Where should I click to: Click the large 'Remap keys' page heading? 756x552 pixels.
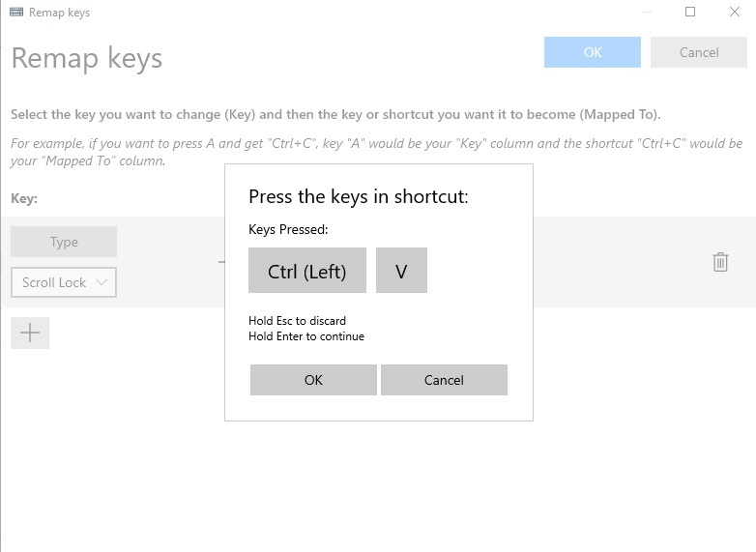point(87,59)
